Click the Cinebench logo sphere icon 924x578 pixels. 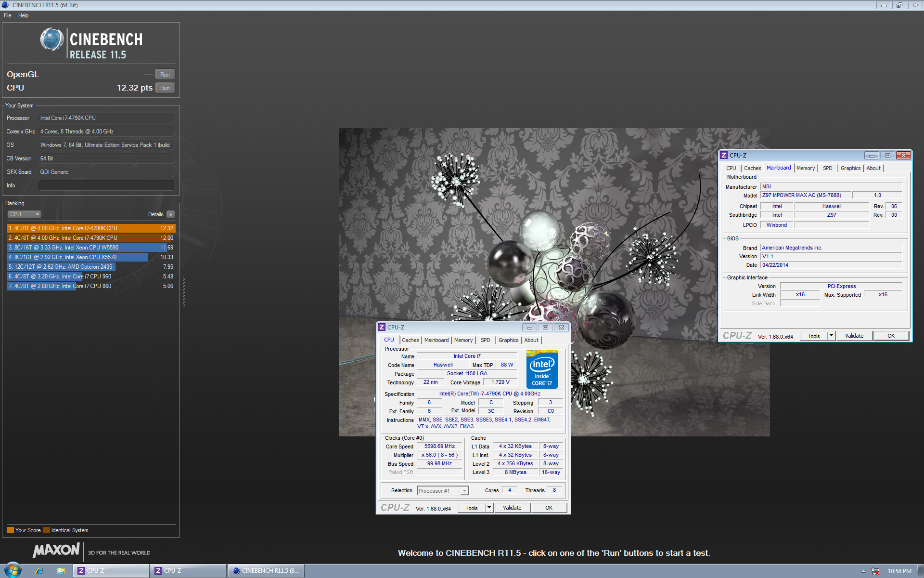tap(52, 39)
